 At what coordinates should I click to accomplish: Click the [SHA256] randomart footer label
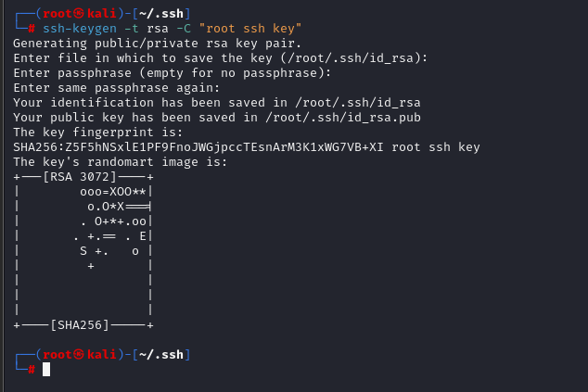(82, 325)
